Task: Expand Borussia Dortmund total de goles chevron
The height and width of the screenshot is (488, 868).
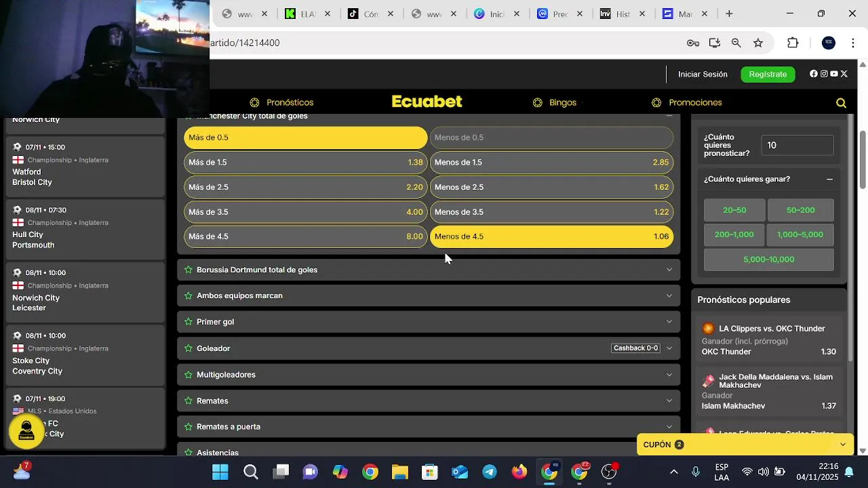Action: coord(669,270)
